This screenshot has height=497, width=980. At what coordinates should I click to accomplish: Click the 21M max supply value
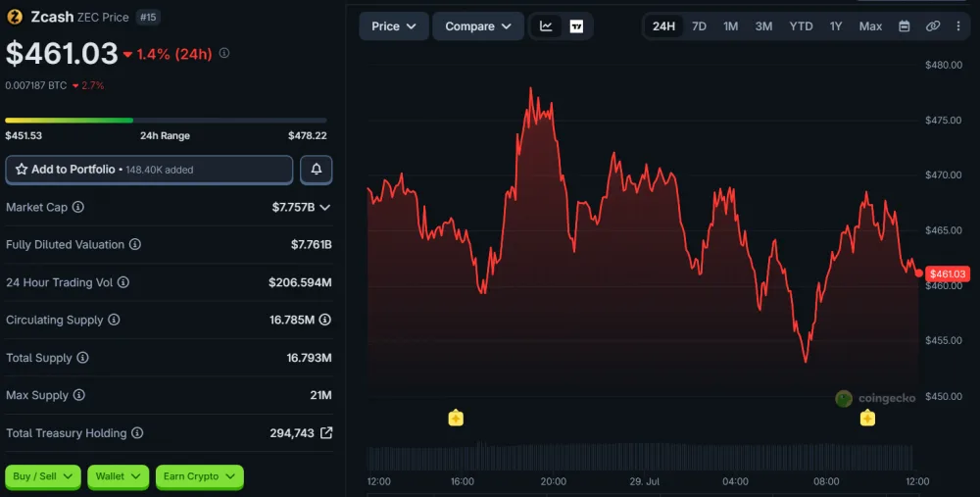(320, 395)
